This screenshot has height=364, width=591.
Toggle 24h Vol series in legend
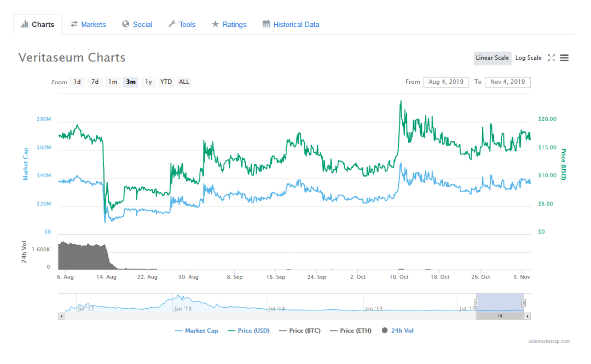click(398, 331)
